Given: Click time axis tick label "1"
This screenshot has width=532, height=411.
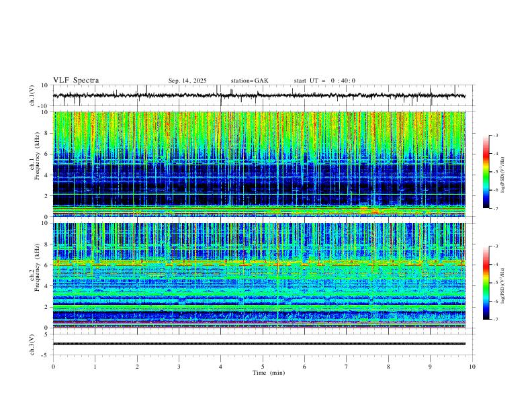Looking at the screenshot, I should click(x=95, y=367).
